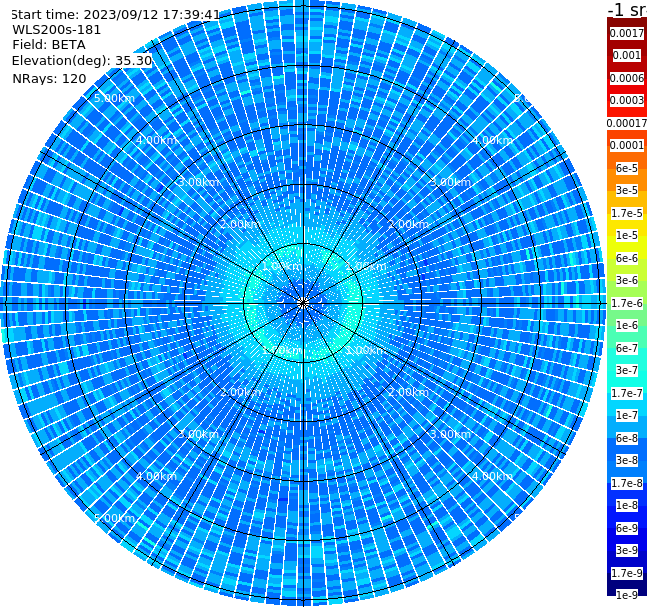
Task: Click the 1e-5 colorbar label
Action: [x=627, y=235]
